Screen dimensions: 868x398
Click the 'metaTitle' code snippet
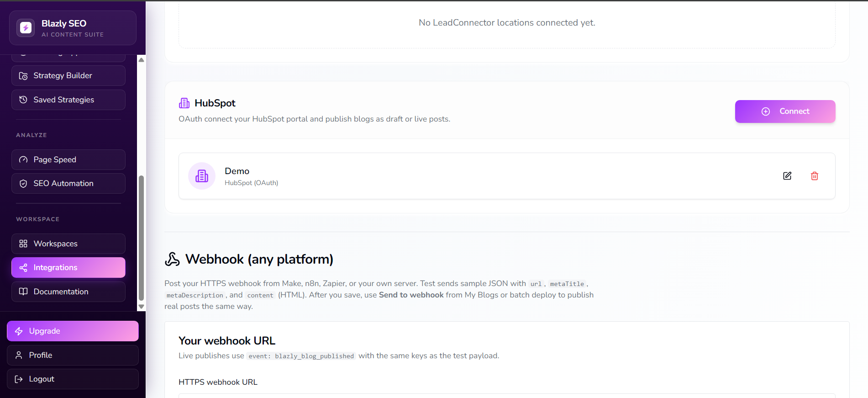(567, 284)
